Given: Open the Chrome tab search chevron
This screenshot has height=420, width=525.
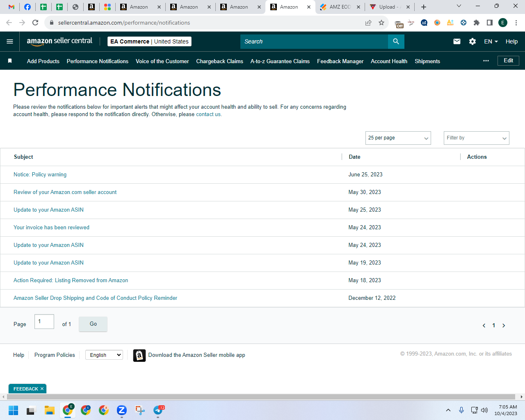Looking at the screenshot, I should point(459,6).
